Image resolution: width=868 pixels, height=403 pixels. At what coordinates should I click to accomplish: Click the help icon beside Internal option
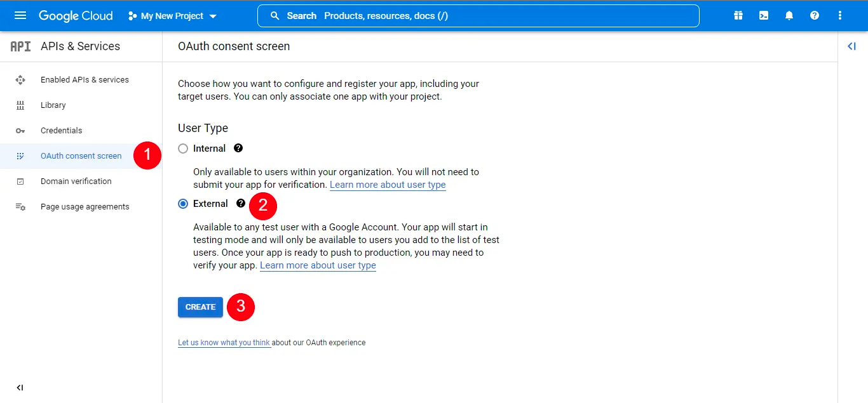point(238,148)
